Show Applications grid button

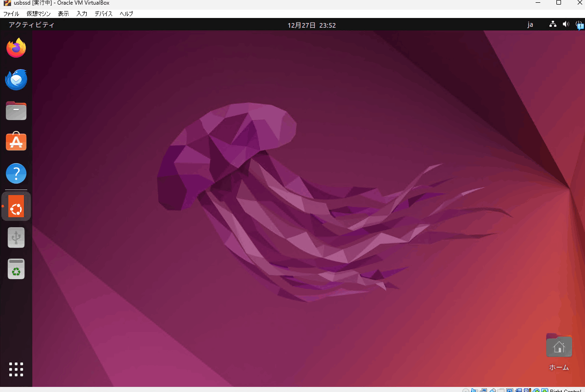click(16, 369)
